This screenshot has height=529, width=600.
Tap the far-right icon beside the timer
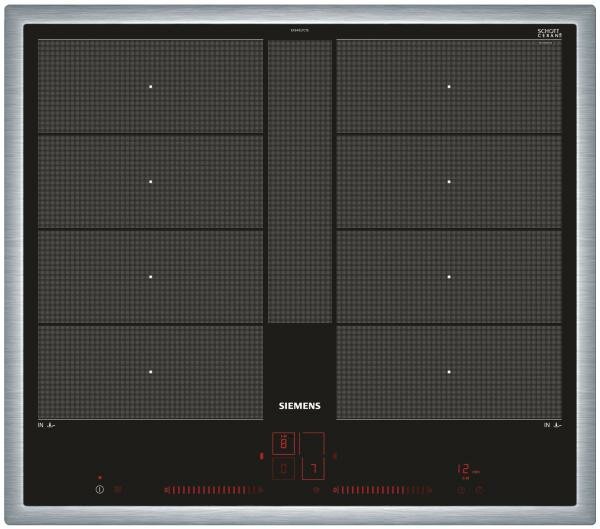pyautogui.click(x=480, y=490)
